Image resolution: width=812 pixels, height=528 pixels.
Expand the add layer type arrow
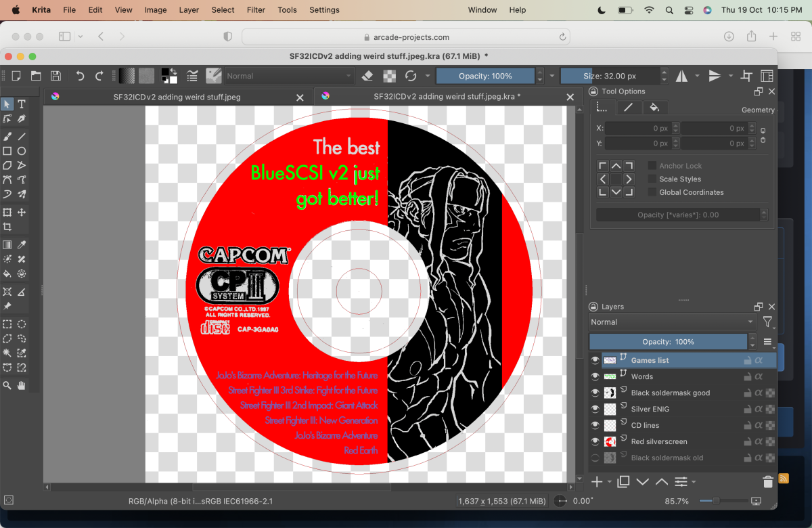(610, 482)
